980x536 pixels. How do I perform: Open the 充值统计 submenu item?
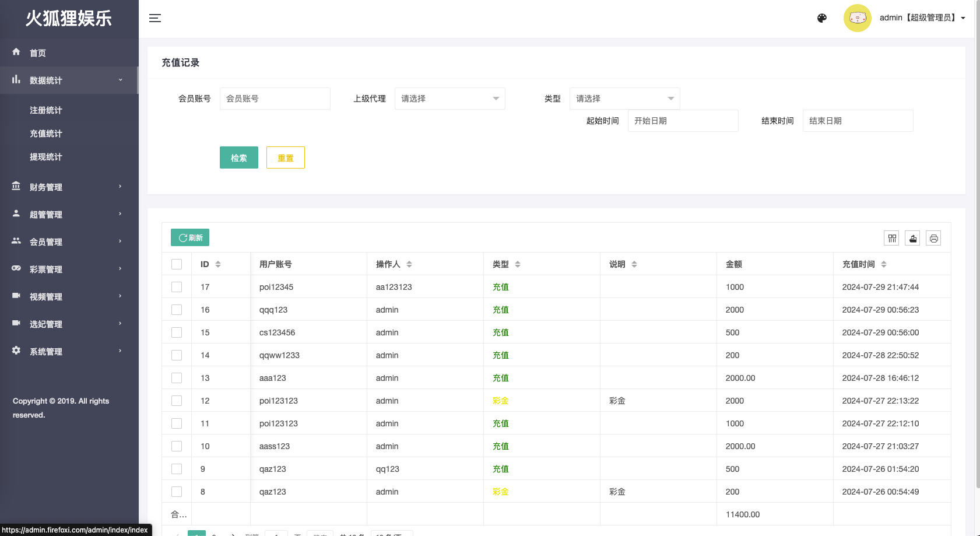46,134
